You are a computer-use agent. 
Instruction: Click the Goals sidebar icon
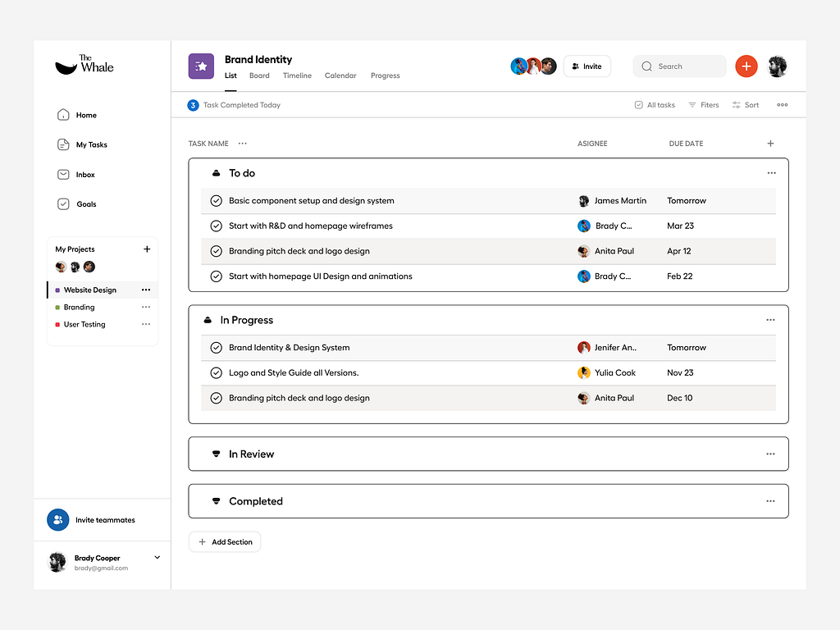tap(63, 203)
